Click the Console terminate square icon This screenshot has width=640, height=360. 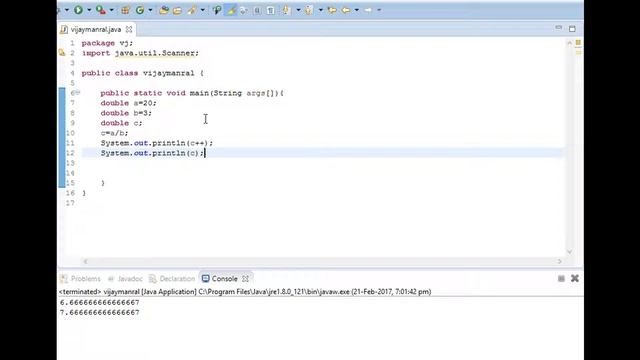561,278
